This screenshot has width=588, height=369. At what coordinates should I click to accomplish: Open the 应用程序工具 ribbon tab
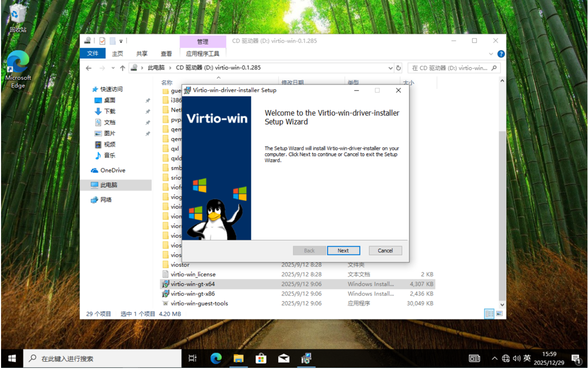coord(203,54)
